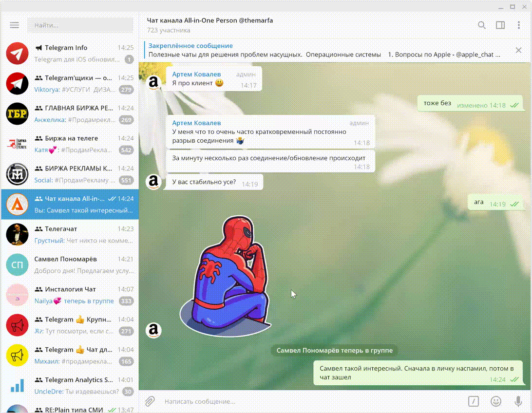Open the Инсталогия Чат group
This screenshot has height=413, width=532.
pos(70,295)
